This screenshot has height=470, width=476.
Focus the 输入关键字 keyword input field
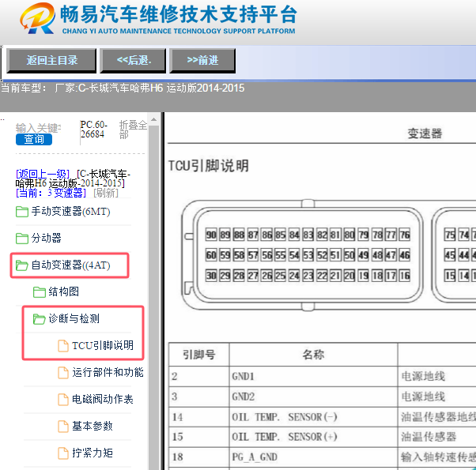point(39,128)
